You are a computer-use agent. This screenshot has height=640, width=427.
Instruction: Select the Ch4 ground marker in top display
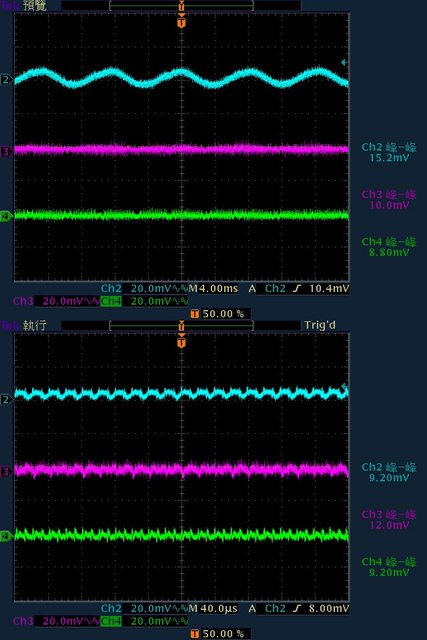[x=5, y=216]
